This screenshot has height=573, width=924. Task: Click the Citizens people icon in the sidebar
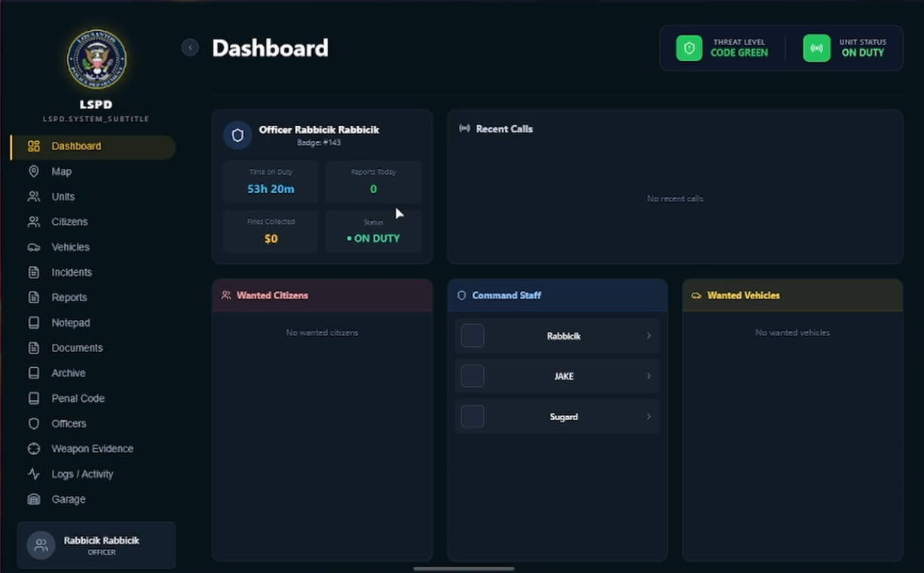click(34, 222)
